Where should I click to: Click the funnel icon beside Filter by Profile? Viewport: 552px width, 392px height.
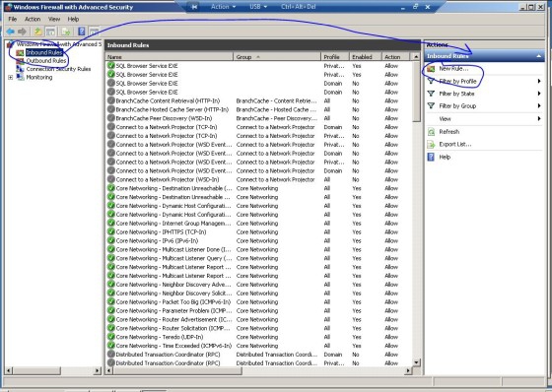point(431,82)
